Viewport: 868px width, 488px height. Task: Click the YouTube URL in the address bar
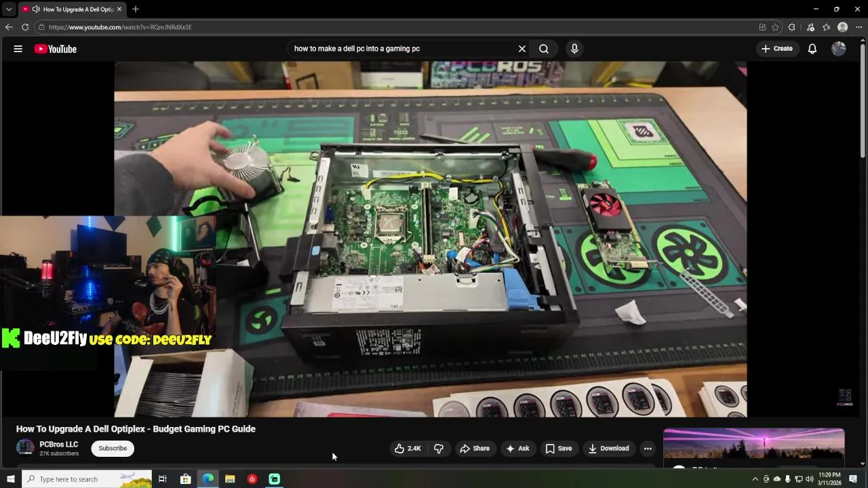point(120,27)
